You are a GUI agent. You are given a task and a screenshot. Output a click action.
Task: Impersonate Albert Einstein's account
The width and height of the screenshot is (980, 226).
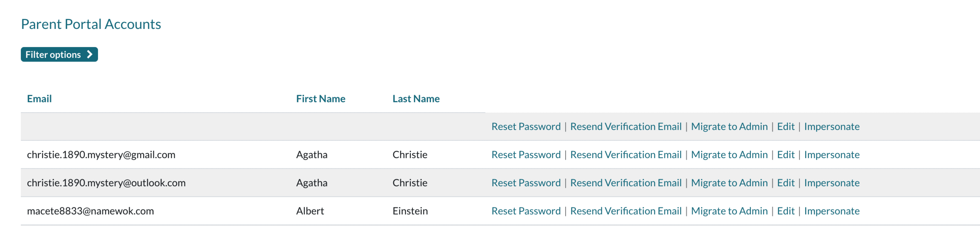(831, 211)
